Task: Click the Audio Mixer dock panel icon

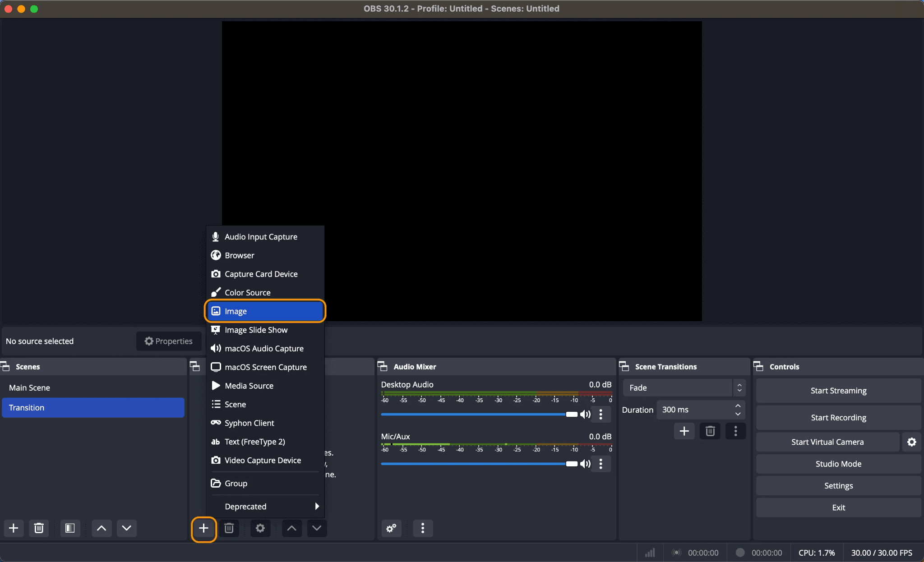Action: tap(383, 366)
